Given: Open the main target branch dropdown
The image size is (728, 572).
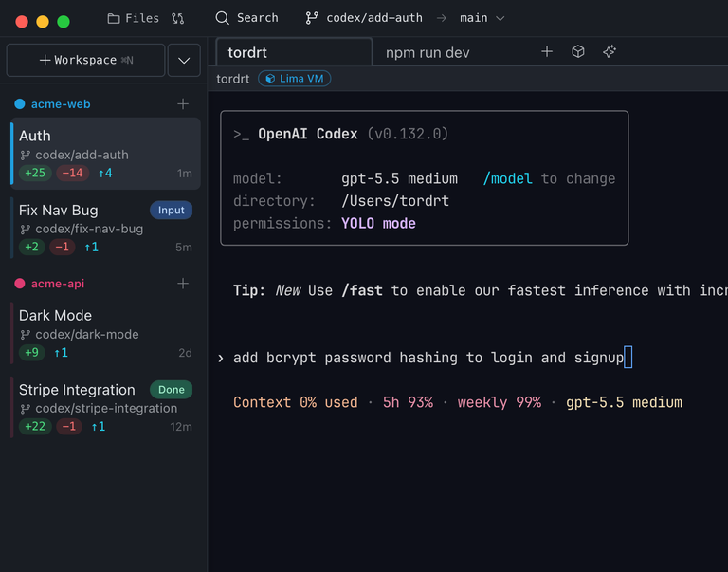Looking at the screenshot, I should [482, 18].
